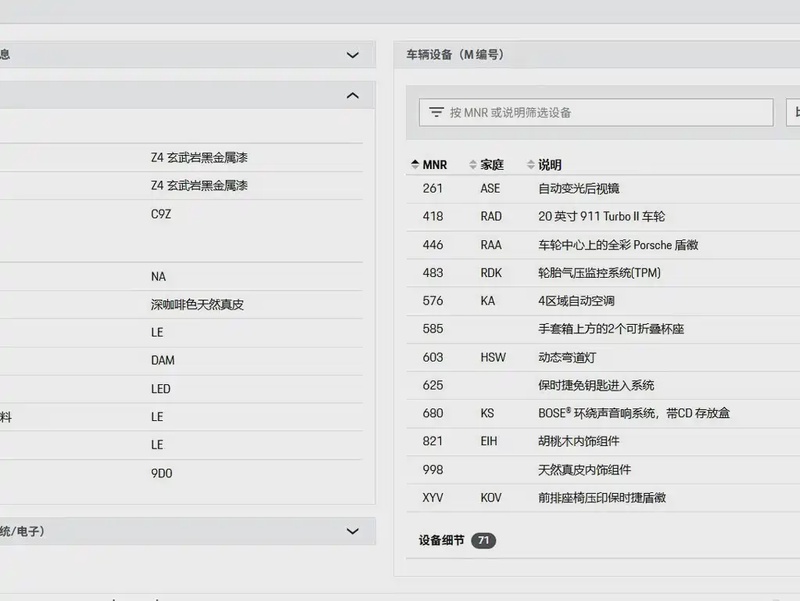Click the 深咖啡色天然真皮 value in left panel

197,305
